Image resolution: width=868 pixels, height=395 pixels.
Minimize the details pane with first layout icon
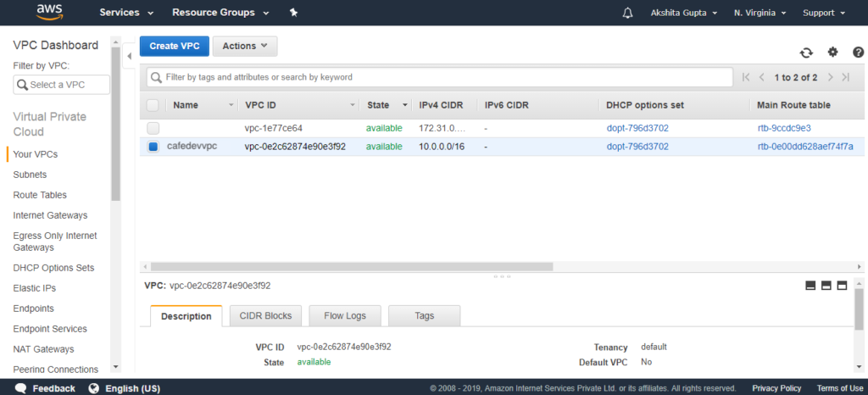(810, 286)
